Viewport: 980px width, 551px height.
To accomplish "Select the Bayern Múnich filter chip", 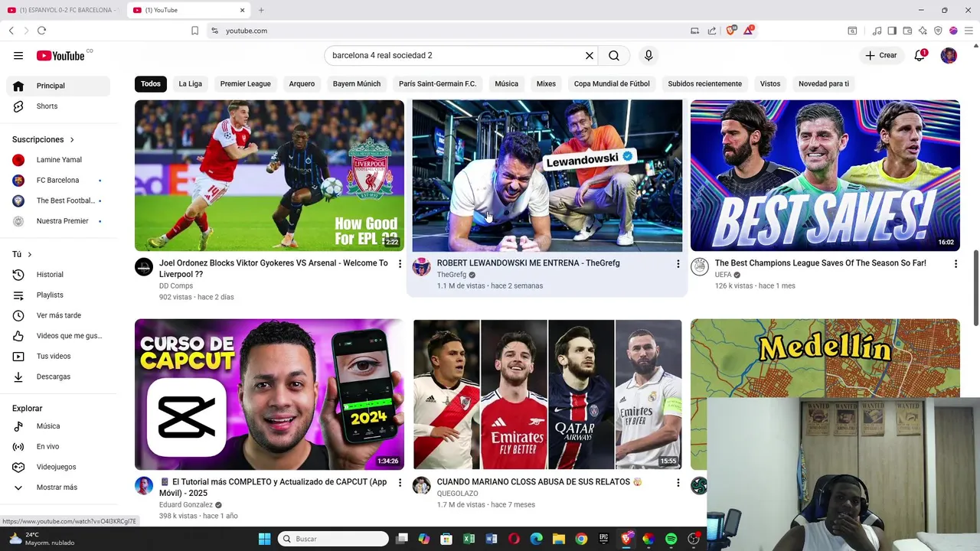I will (357, 83).
